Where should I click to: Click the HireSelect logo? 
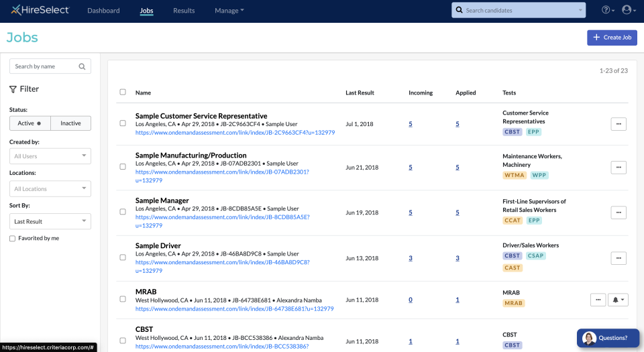coord(40,11)
